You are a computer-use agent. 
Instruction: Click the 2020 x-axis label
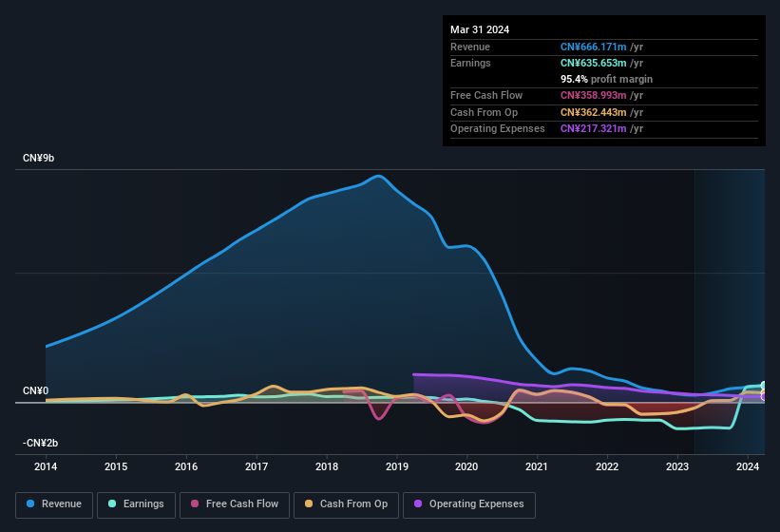tap(466, 466)
